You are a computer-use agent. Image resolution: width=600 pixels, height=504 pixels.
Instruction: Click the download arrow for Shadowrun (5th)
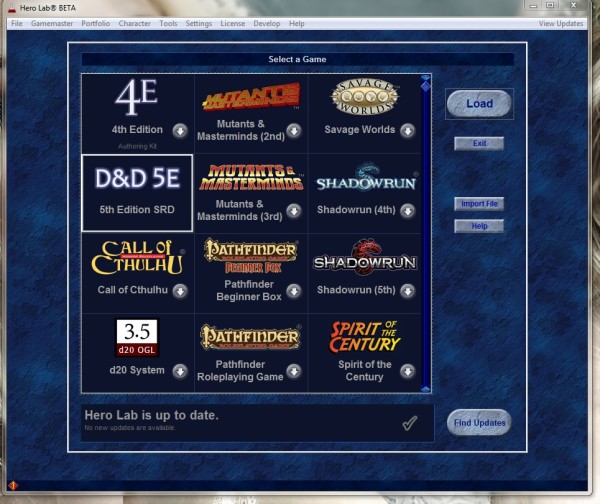(x=408, y=291)
